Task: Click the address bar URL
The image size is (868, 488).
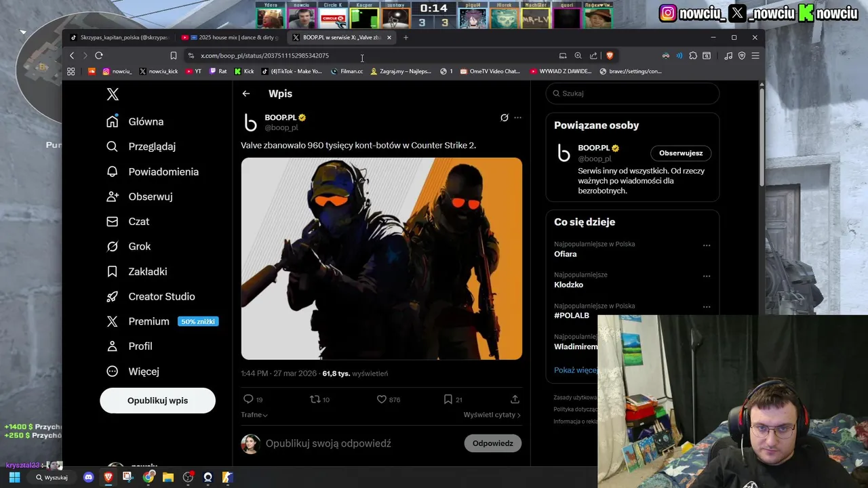Action: [264, 56]
